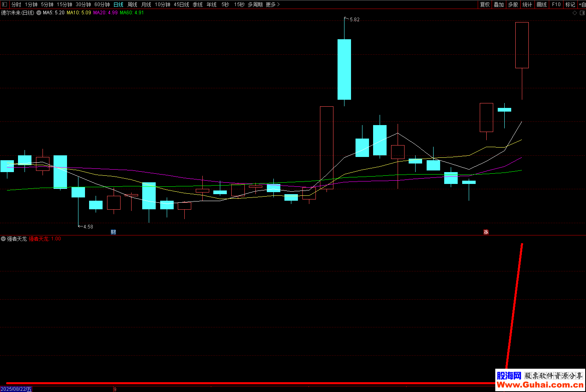Screen dimensions: 586x392
Task: Click the date 2025/08/22 marker at bottom
Action: 16,389
